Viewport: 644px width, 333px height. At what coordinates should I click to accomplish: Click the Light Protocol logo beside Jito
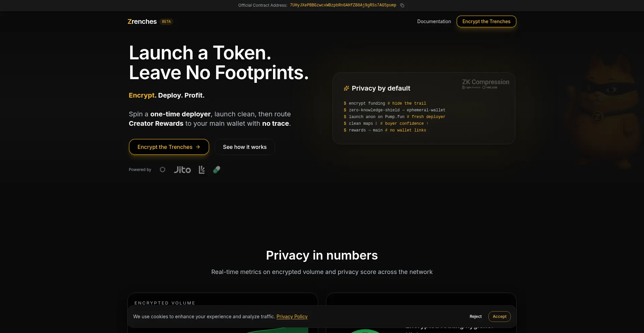click(x=202, y=170)
